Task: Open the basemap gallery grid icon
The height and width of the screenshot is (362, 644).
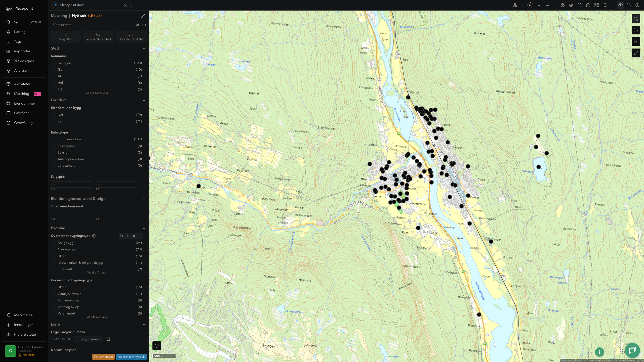Action: coord(596,5)
